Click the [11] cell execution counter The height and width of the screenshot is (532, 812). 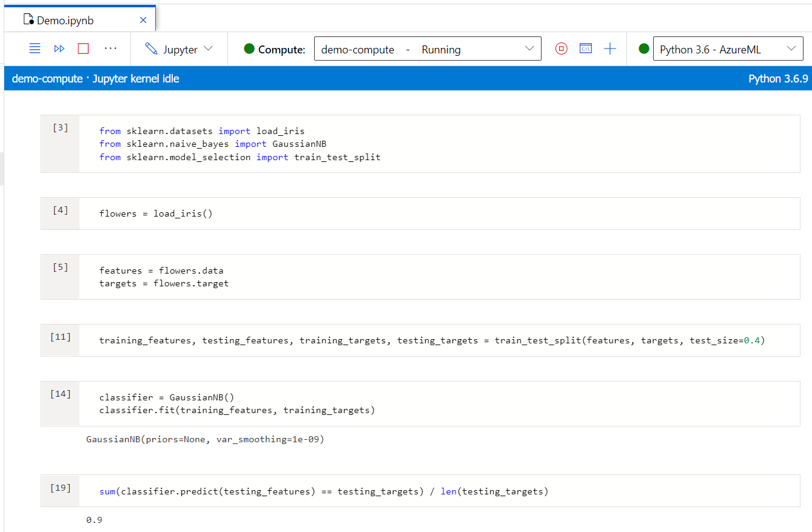point(60,337)
